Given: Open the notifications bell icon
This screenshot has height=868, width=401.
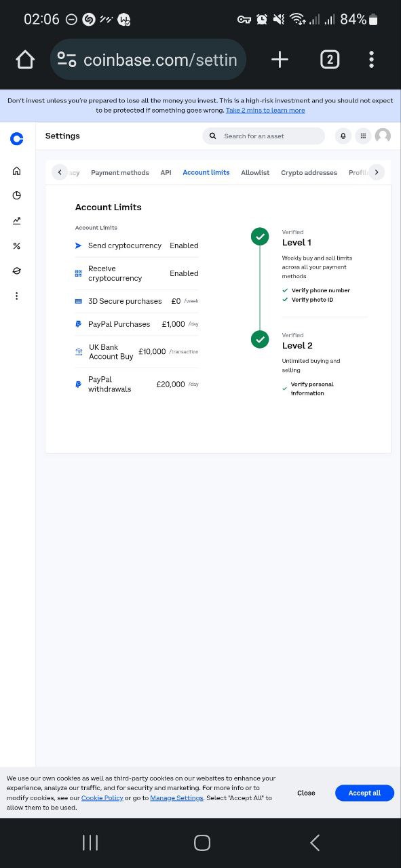Looking at the screenshot, I should pos(343,136).
